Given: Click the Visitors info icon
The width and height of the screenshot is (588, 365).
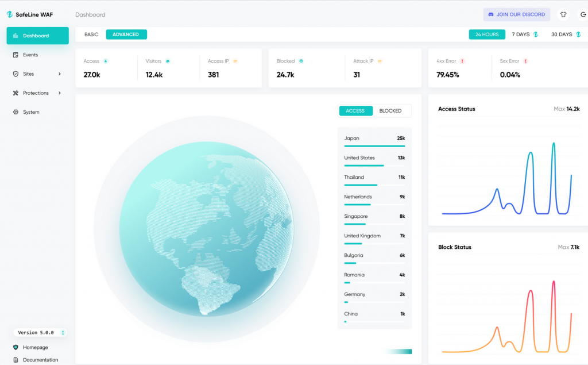Looking at the screenshot, I should 168,61.
